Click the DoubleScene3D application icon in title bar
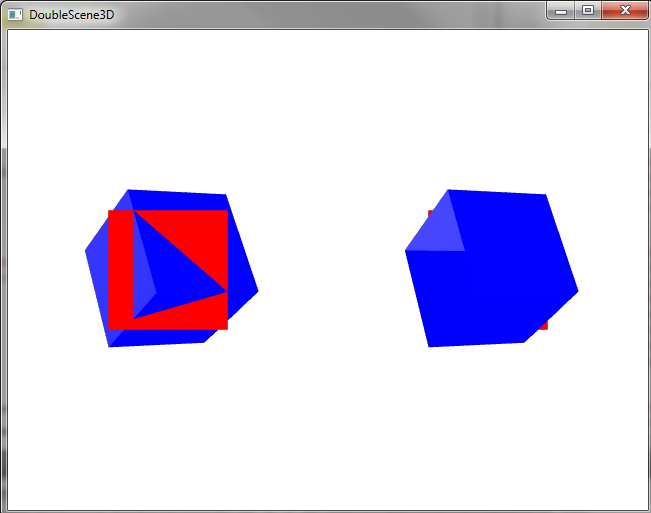This screenshot has width=651, height=513. (x=15, y=15)
